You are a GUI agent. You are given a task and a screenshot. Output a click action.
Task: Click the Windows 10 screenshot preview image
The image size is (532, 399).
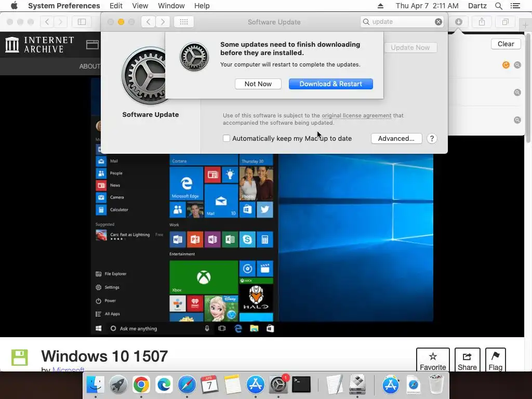pos(262,237)
